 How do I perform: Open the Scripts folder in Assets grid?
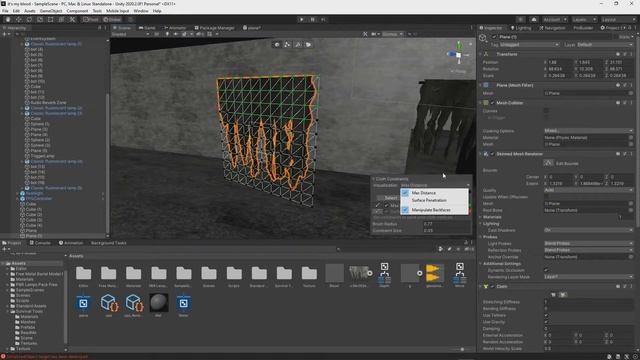(x=234, y=276)
